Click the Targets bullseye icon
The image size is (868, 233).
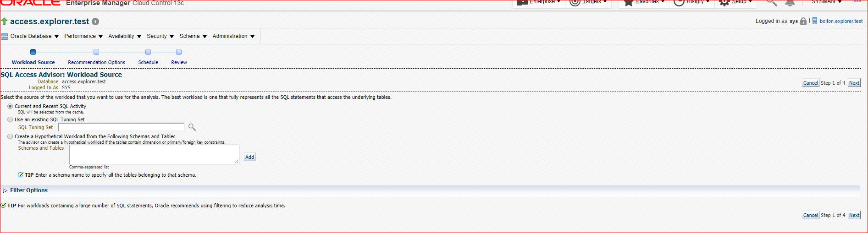575,2
